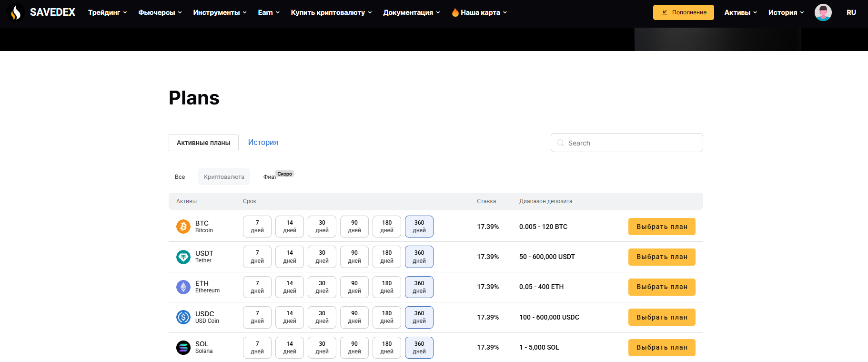The height and width of the screenshot is (362, 868).
Task: Click the Bitcoin coin icon
Action: [183, 227]
